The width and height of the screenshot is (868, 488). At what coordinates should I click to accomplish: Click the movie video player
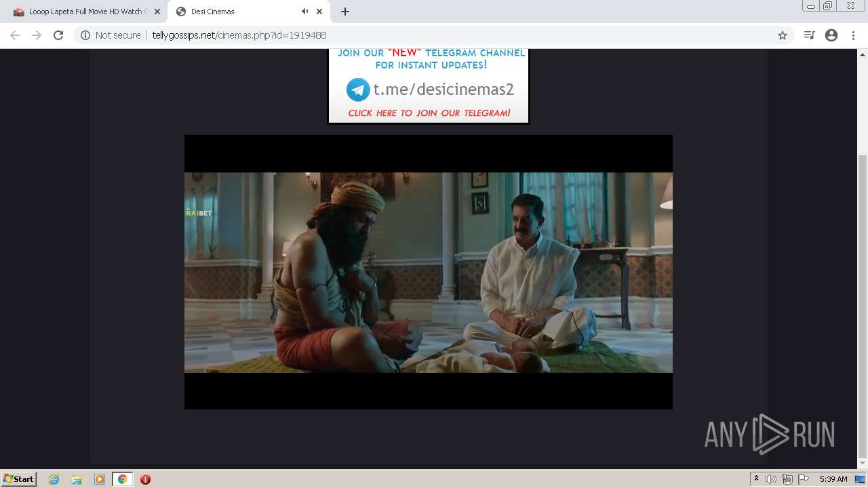pyautogui.click(x=429, y=272)
